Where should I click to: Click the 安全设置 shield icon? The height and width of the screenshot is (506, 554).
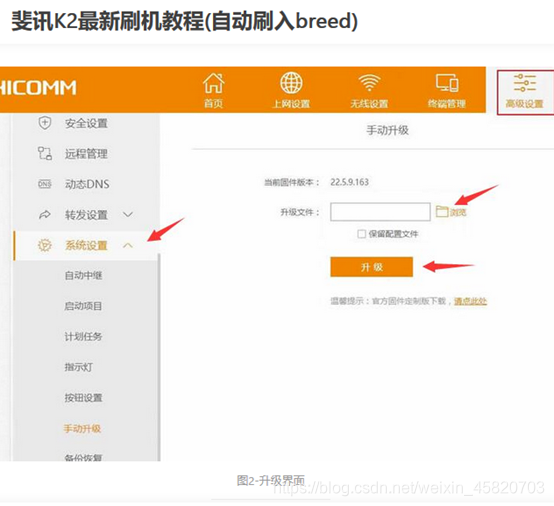[45, 123]
